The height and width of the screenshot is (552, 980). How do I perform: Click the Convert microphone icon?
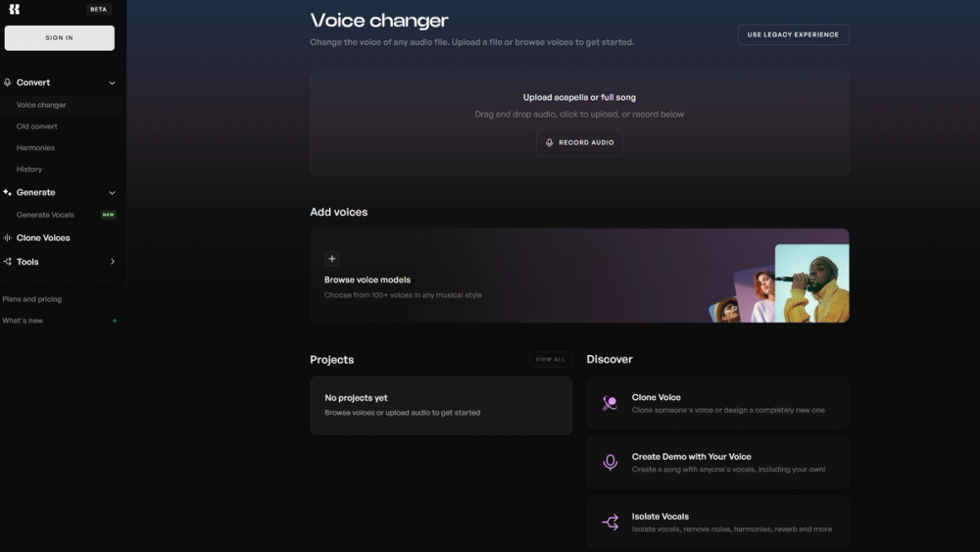pos(8,82)
